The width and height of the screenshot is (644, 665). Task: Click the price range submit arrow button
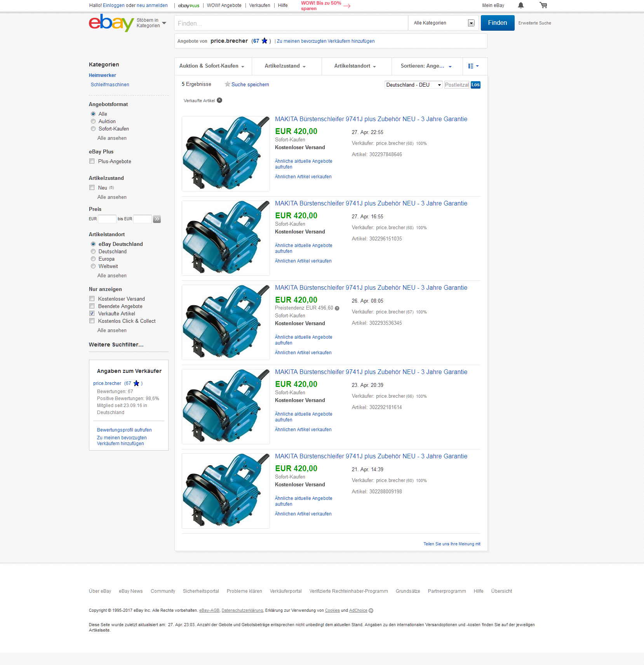157,219
